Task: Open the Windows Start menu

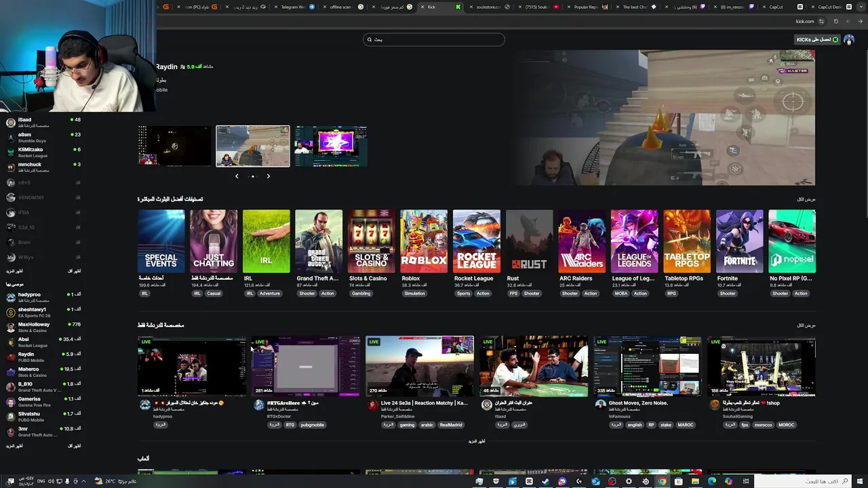Action: (860, 481)
